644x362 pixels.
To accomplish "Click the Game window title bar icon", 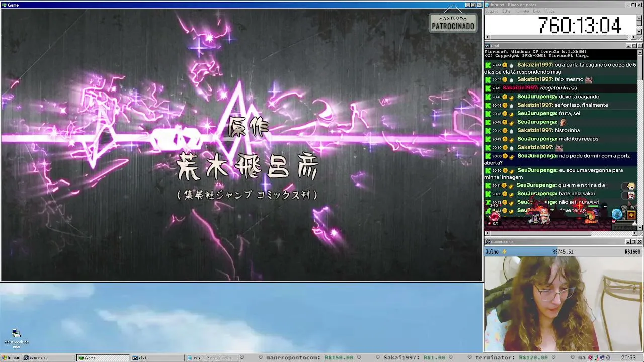I will 4,5.
